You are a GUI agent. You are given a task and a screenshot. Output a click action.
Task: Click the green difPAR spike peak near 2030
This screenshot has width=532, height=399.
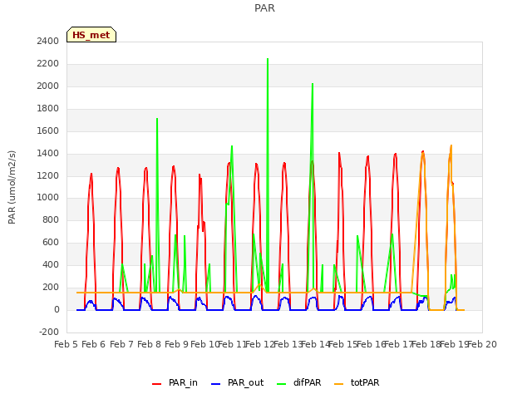pos(313,84)
